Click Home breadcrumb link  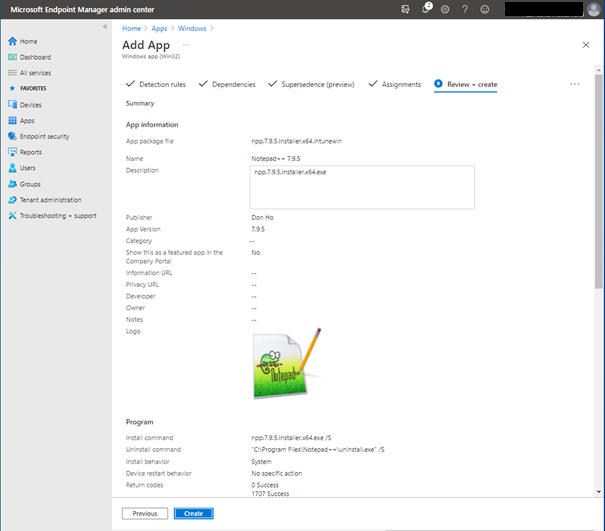pyautogui.click(x=132, y=29)
